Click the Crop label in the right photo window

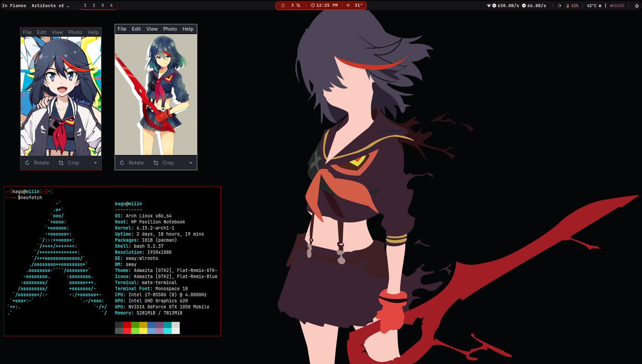coord(168,163)
